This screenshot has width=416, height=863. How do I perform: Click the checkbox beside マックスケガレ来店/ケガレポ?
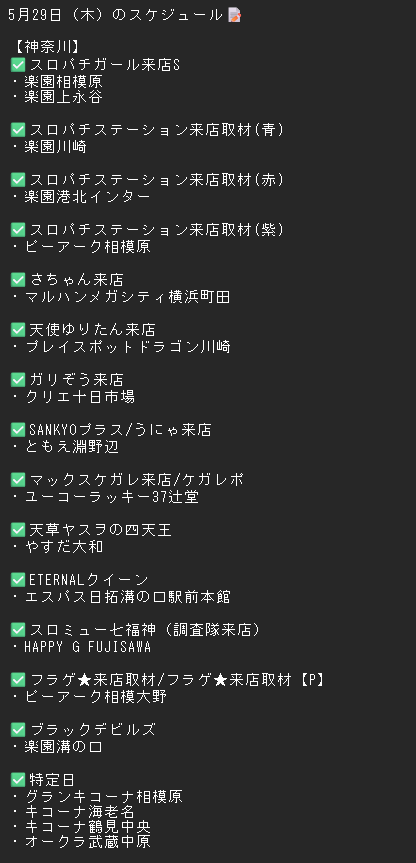[18, 480]
